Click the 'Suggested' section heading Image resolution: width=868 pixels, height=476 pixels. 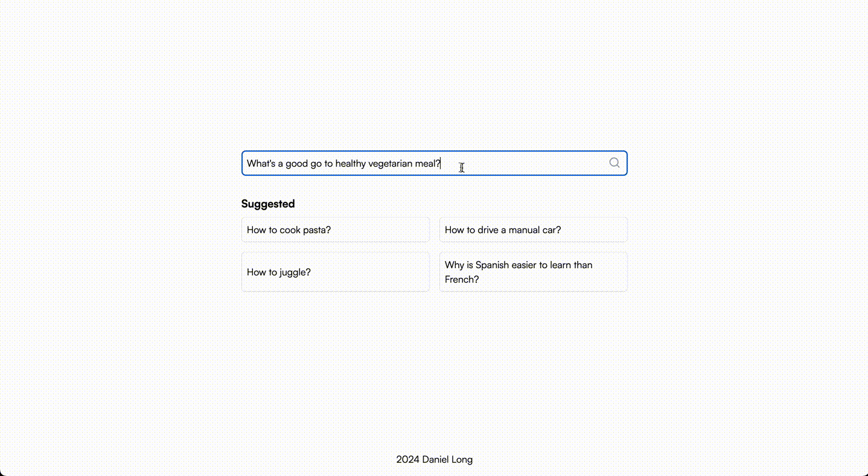267,204
